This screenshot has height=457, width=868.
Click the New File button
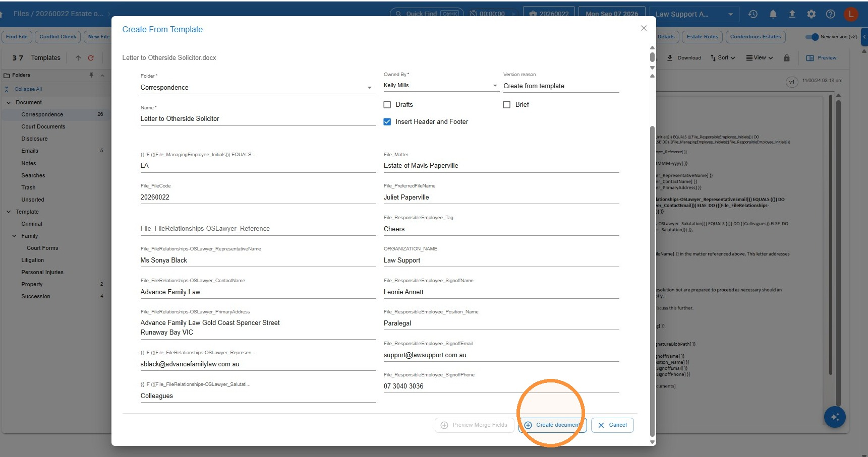coord(98,37)
